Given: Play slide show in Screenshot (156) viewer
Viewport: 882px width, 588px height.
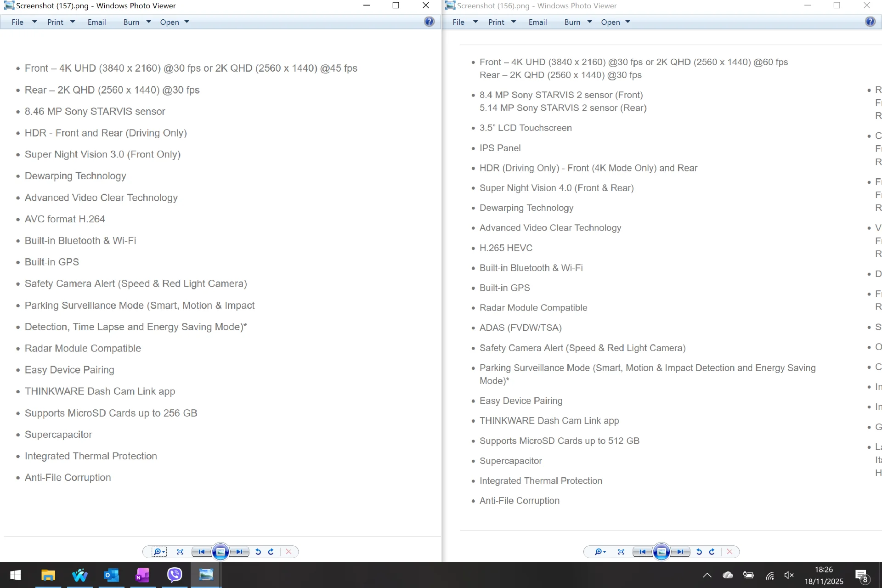Looking at the screenshot, I should 661,552.
